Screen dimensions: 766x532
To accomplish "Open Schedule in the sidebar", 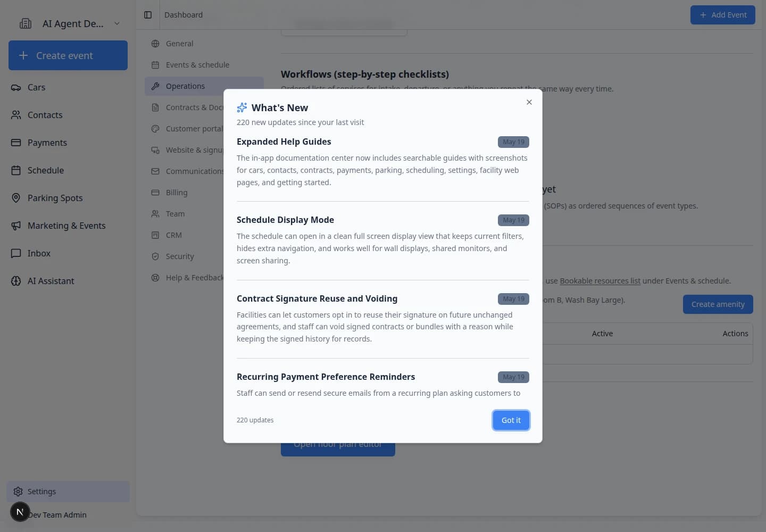I will click(x=68, y=170).
